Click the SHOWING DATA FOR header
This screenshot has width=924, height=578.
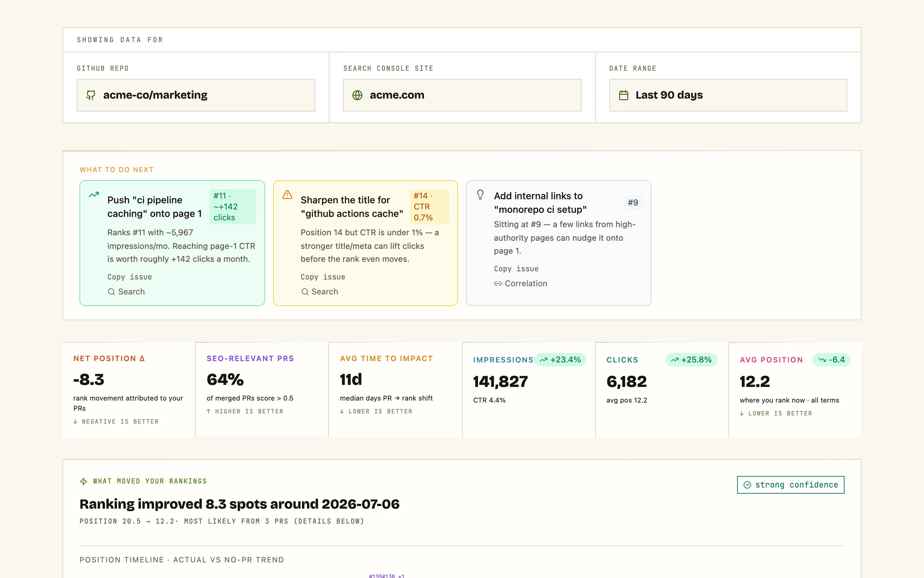(120, 40)
